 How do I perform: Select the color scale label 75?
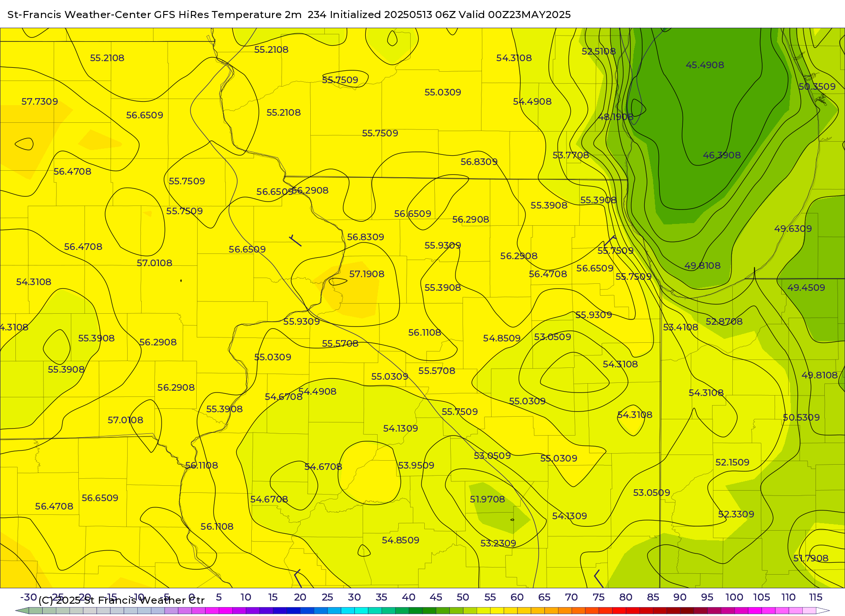pyautogui.click(x=599, y=598)
